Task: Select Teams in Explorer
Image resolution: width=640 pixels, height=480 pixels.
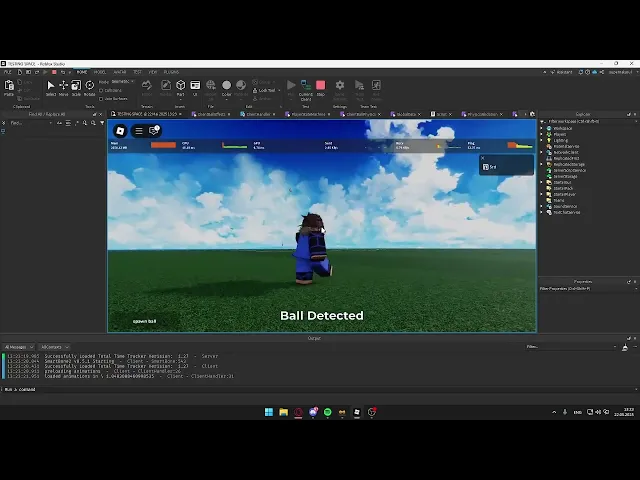Action: pyautogui.click(x=556, y=200)
